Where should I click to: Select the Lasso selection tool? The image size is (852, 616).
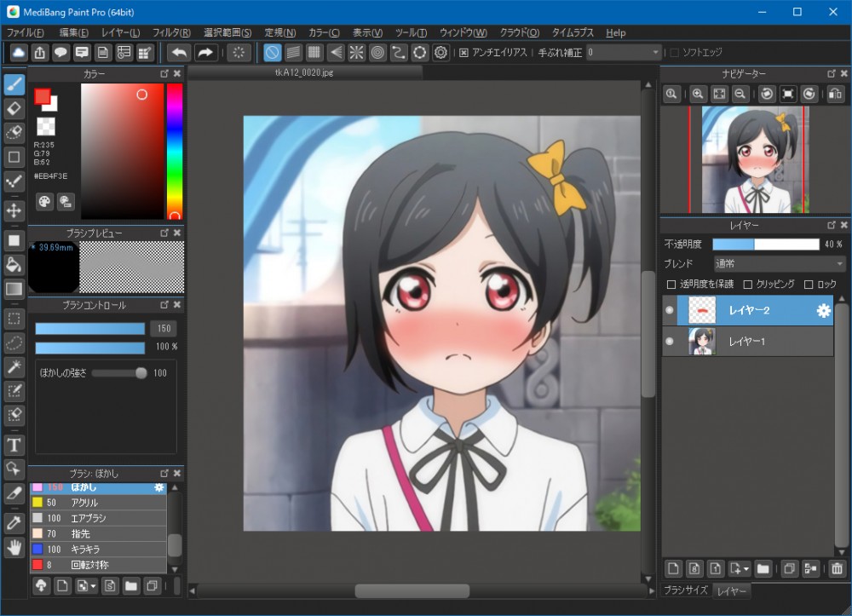coord(14,343)
